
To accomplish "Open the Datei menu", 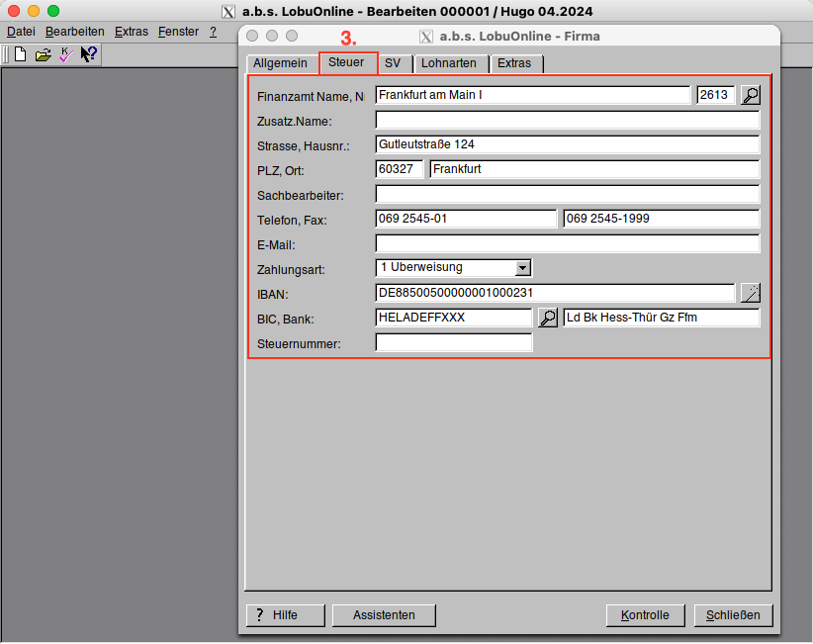I will (21, 32).
